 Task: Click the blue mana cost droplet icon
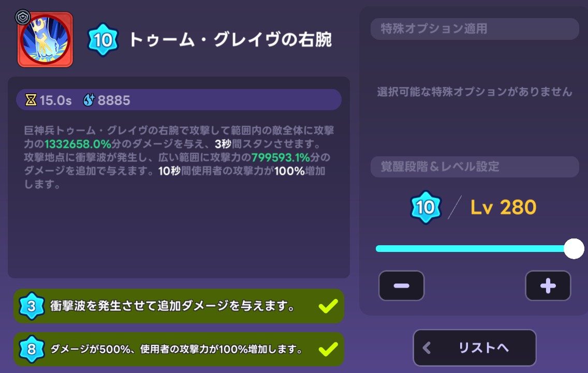tap(89, 100)
